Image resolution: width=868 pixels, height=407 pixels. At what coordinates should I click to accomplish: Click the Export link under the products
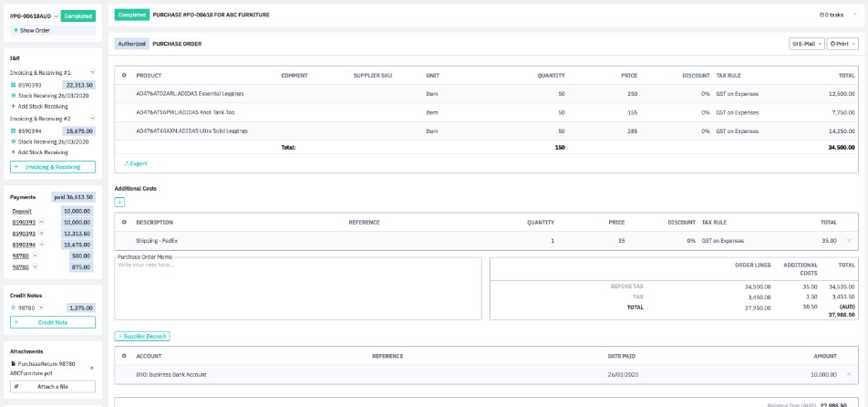tap(135, 163)
